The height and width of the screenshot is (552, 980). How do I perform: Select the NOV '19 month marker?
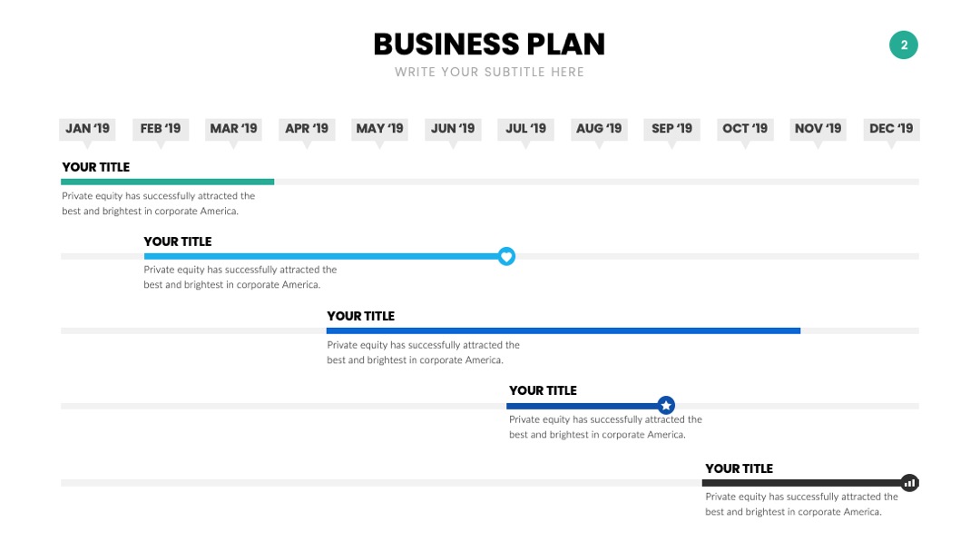pos(818,129)
